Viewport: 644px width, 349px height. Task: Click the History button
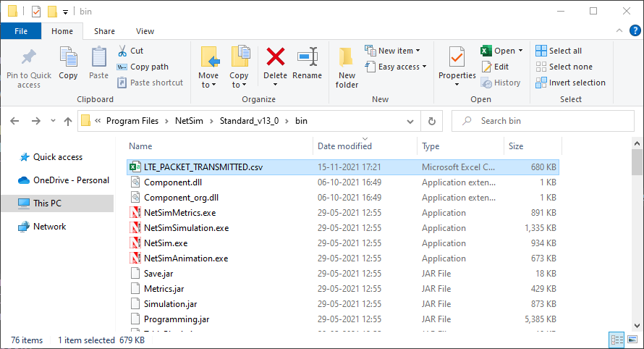click(x=501, y=83)
